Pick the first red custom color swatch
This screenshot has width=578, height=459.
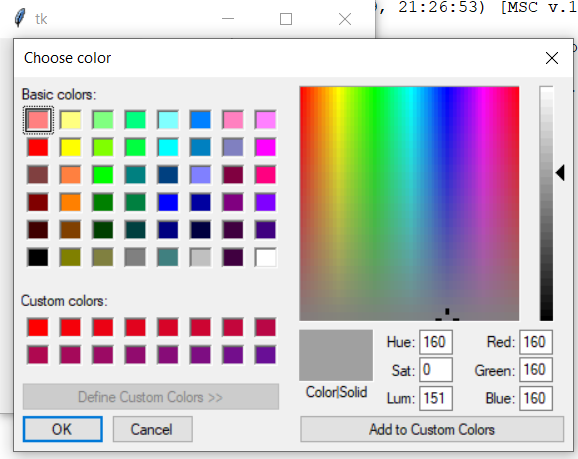pyautogui.click(x=38, y=327)
